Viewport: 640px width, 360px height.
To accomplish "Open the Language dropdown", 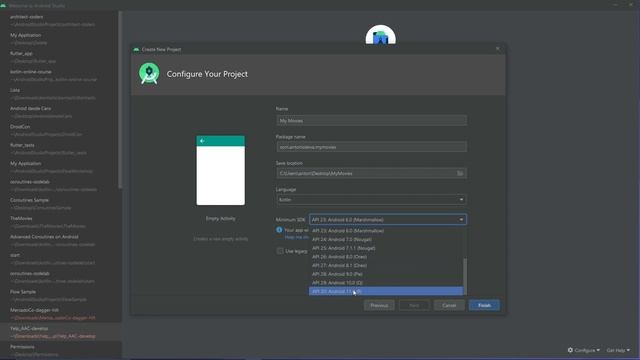I will pos(371,200).
